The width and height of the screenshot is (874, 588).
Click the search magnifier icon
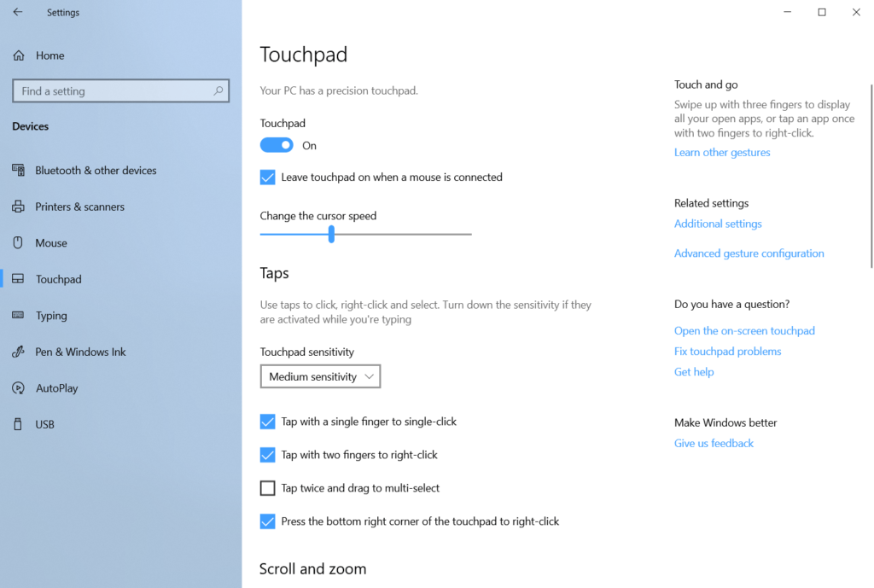point(218,90)
